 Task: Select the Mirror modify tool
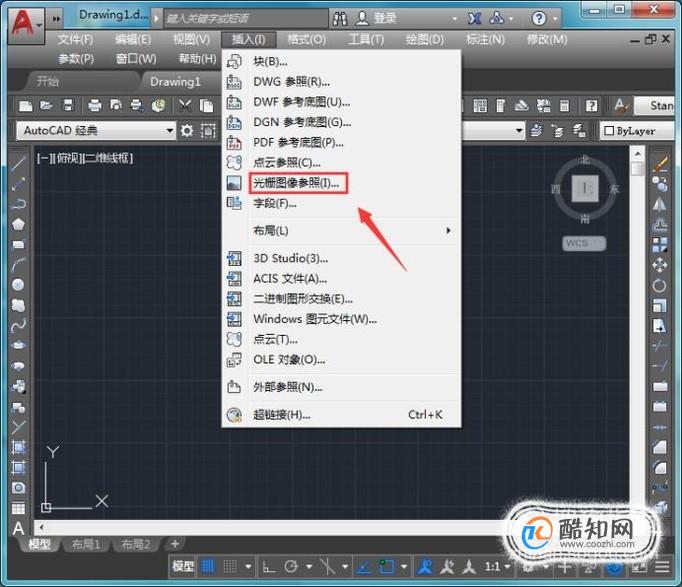[660, 204]
